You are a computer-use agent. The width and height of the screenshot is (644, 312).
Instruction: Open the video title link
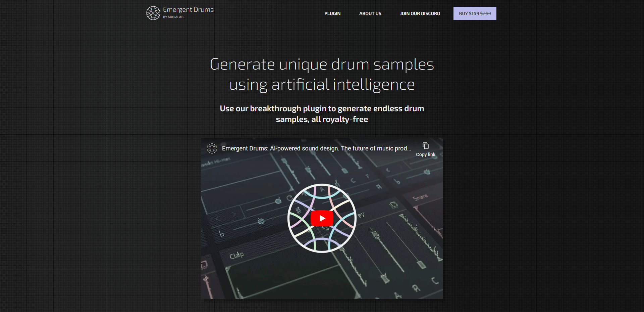pyautogui.click(x=316, y=148)
